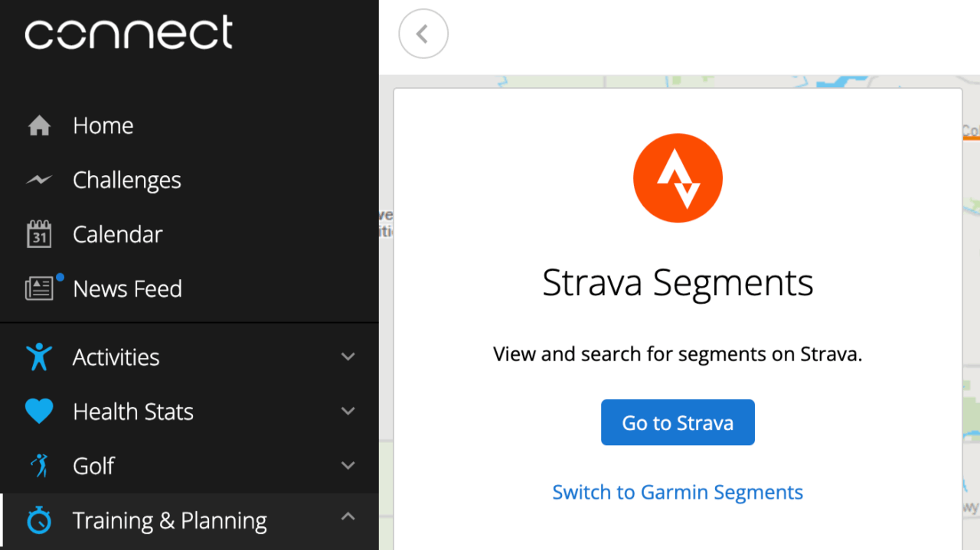Click the News Feed newspaper icon
The width and height of the screenshot is (980, 550).
[38, 288]
